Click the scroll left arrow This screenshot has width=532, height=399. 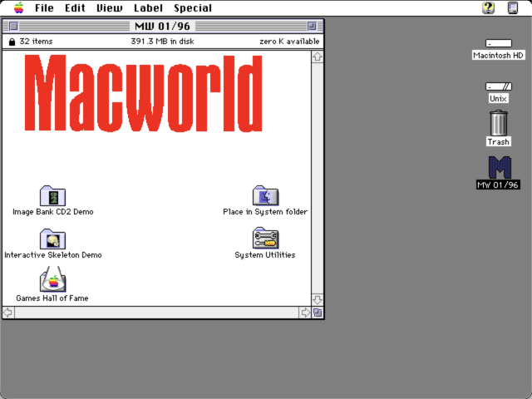[x=8, y=313]
